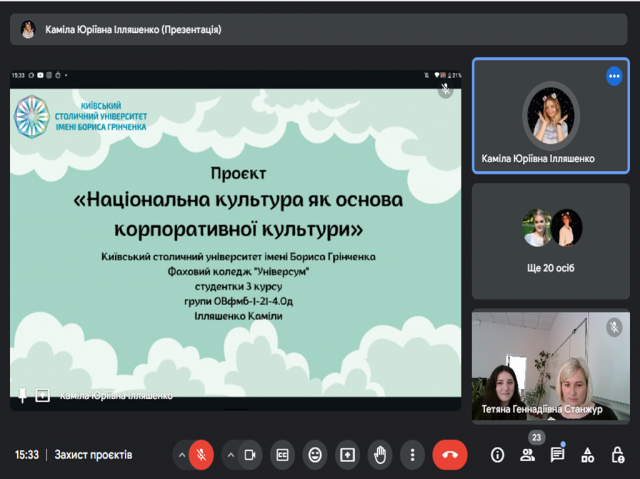Leave the call with the red hang-up button
Screen dimensions: 640x479
450,455
